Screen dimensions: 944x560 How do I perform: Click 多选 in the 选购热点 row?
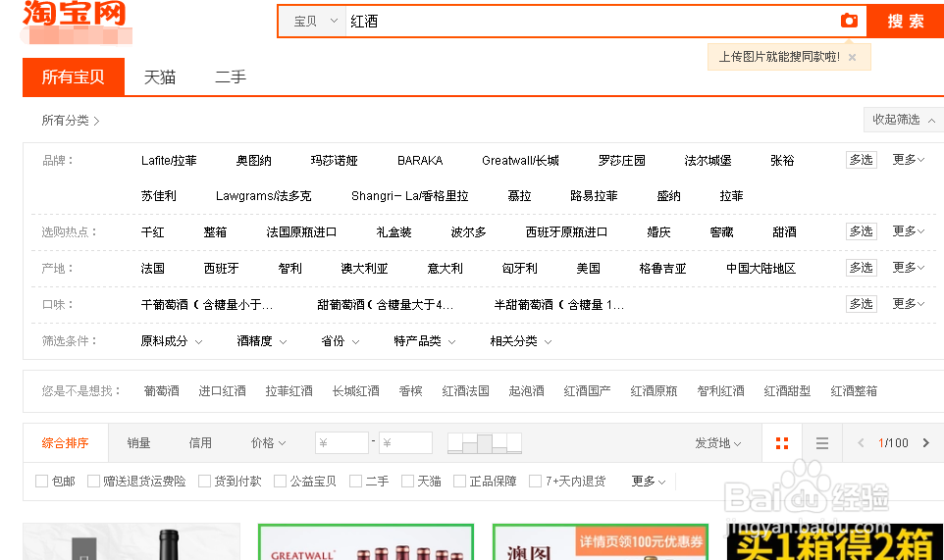pos(861,231)
